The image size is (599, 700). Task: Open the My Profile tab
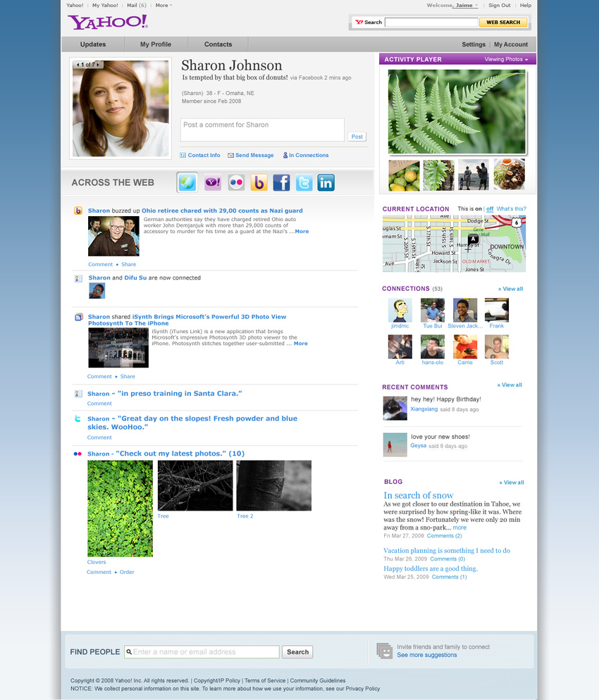pos(156,44)
